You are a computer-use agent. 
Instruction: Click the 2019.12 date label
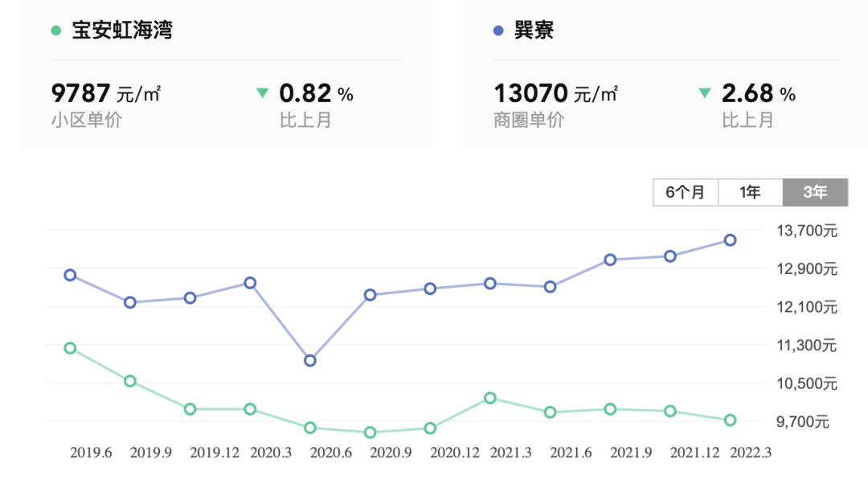[x=215, y=452]
